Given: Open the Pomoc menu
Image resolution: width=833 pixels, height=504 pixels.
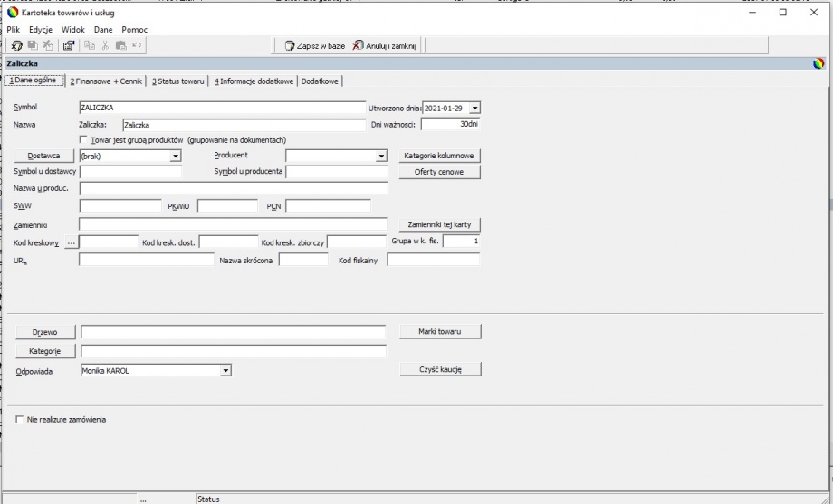Looking at the screenshot, I should tap(134, 30).
